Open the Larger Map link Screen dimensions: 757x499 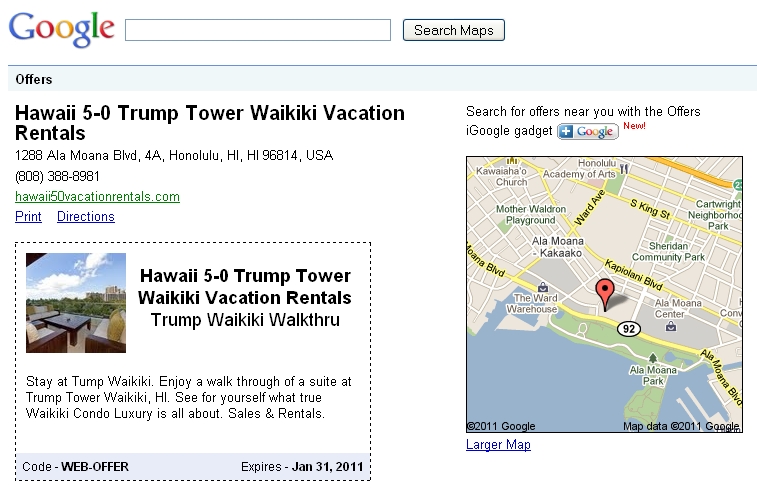498,444
